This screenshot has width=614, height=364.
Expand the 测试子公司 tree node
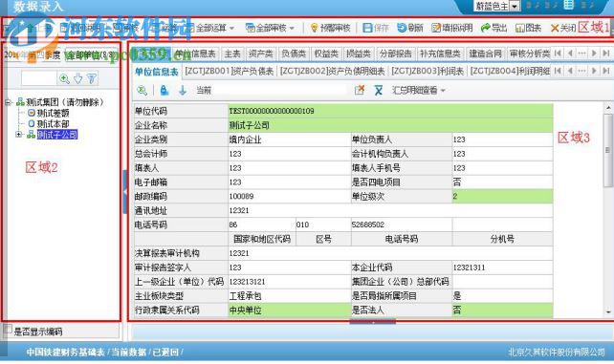(x=18, y=135)
